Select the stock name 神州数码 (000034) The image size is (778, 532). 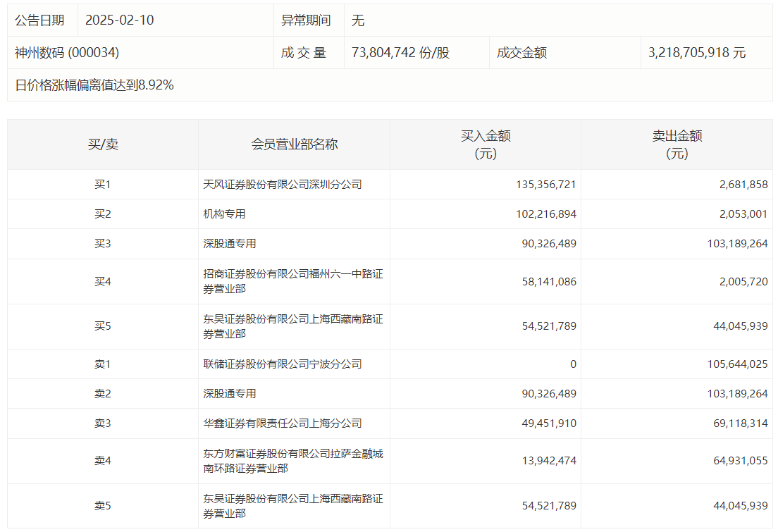(67, 53)
